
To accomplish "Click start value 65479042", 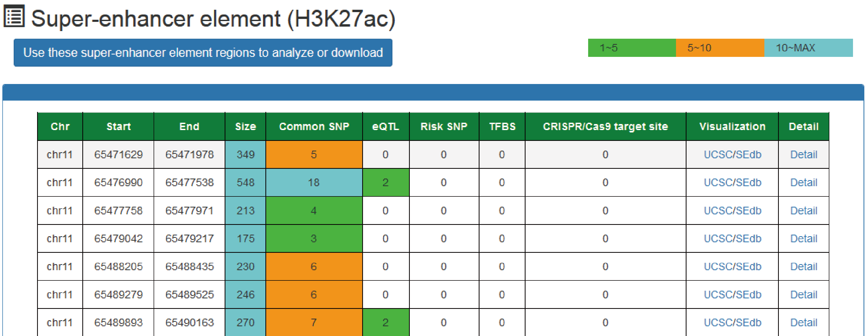I will pyautogui.click(x=118, y=239).
